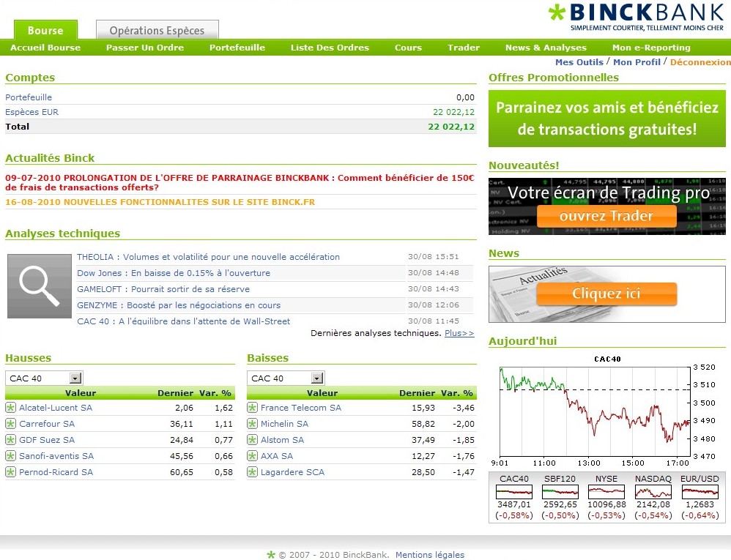Open News & Analyses menu item
Viewport: 731px width, 560px height.
point(546,48)
